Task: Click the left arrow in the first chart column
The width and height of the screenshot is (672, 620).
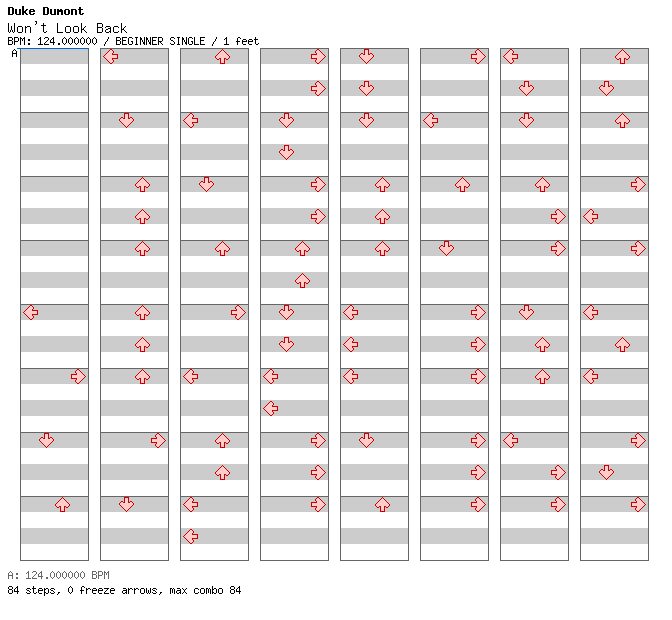Action: click(30, 312)
